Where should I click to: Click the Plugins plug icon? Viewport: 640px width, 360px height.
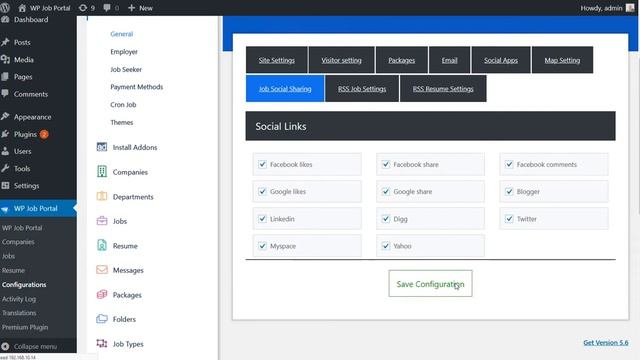click(5, 134)
